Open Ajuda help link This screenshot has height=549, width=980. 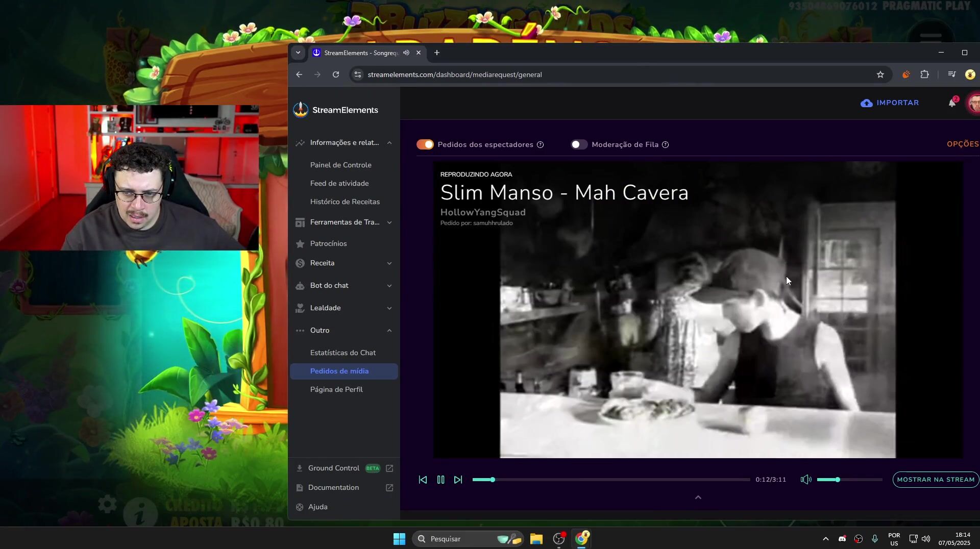tap(317, 507)
